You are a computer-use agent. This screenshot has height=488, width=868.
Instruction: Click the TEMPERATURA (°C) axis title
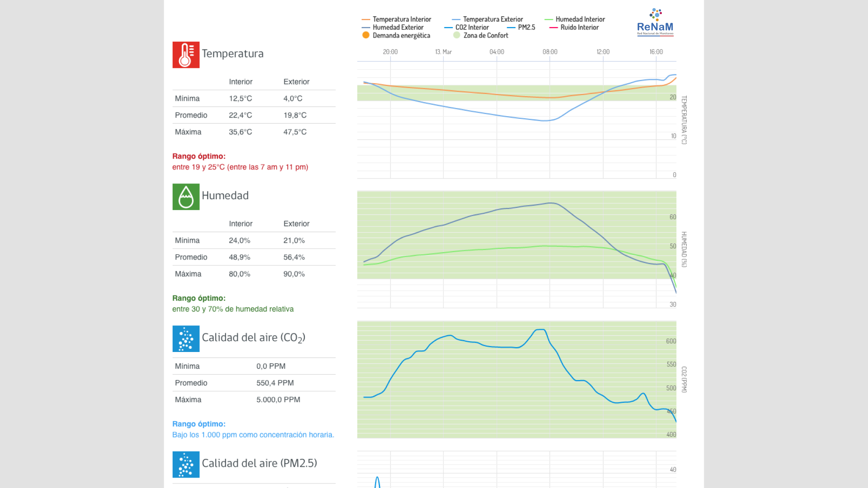[x=684, y=120]
